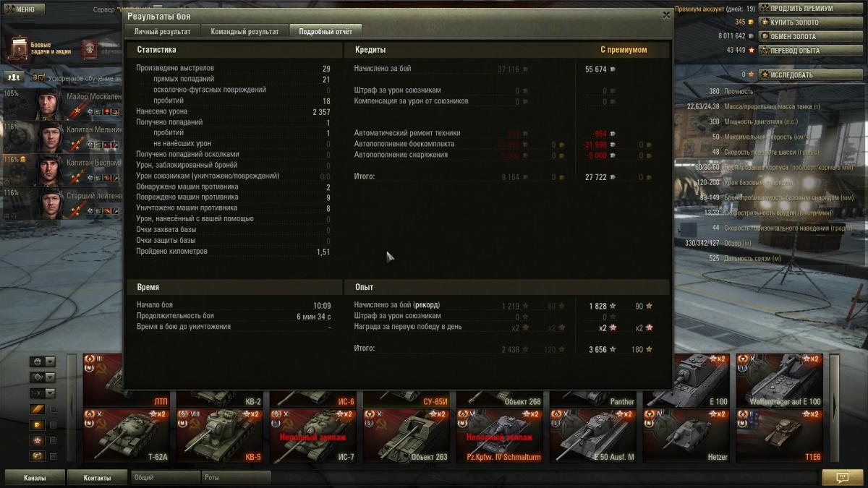Viewport: 868px width, 488px height.
Task: Open the I-X tier filter dropdown
Action: pos(43,393)
